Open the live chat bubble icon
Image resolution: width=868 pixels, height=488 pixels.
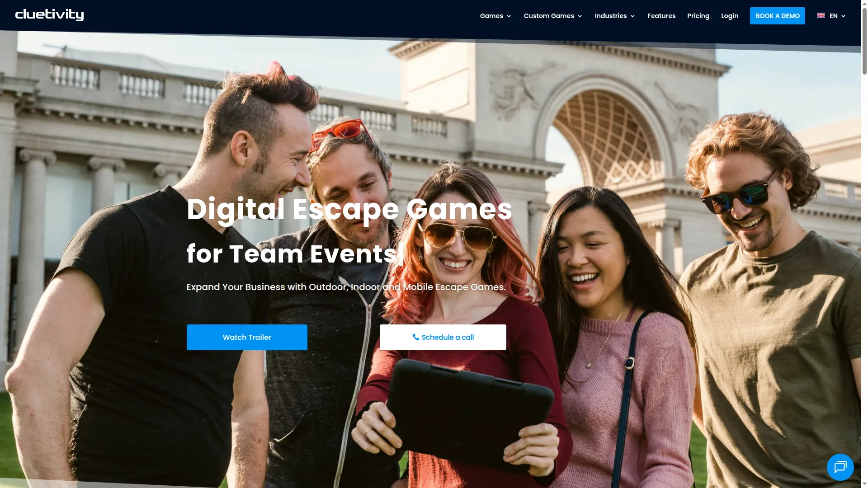coord(840,467)
